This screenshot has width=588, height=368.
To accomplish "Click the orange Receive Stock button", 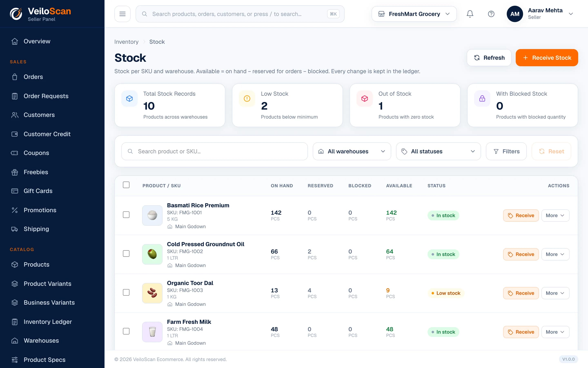I will tap(547, 58).
